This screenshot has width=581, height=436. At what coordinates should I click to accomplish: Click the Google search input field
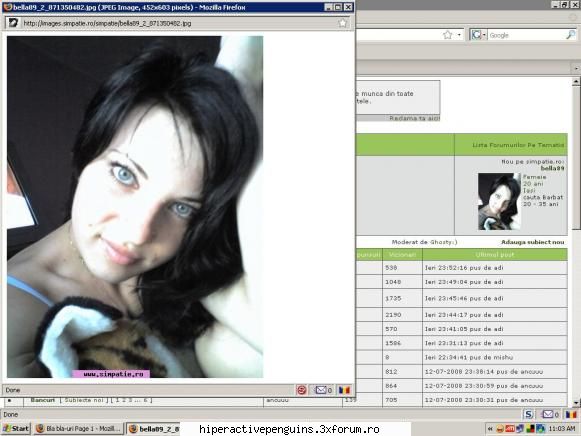(x=527, y=35)
